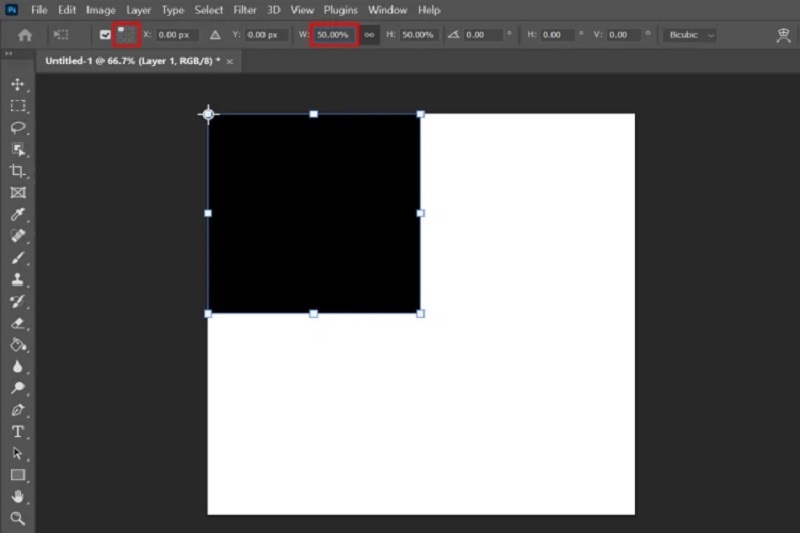Choose the Clone Stamp tool
This screenshot has width=800, height=533.
pyautogui.click(x=17, y=280)
